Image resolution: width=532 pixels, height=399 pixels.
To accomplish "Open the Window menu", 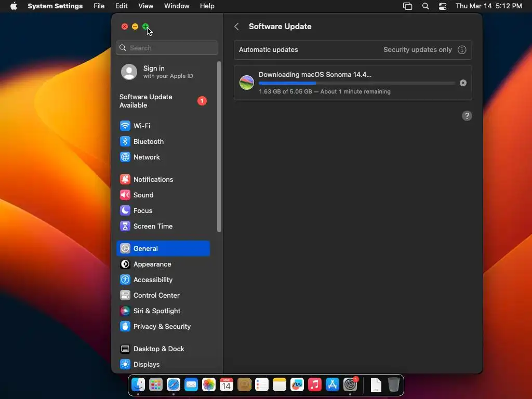I will click(x=177, y=6).
